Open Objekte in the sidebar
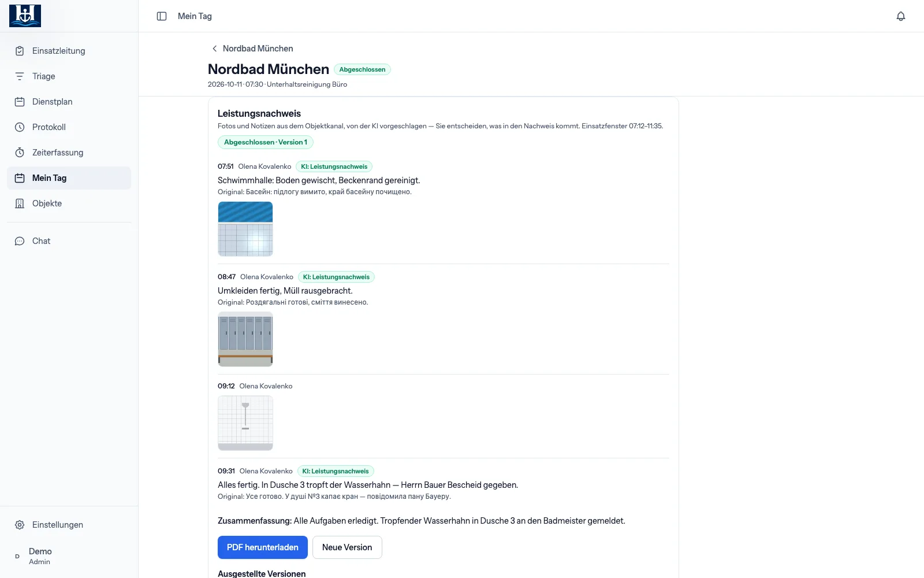 pos(69,203)
